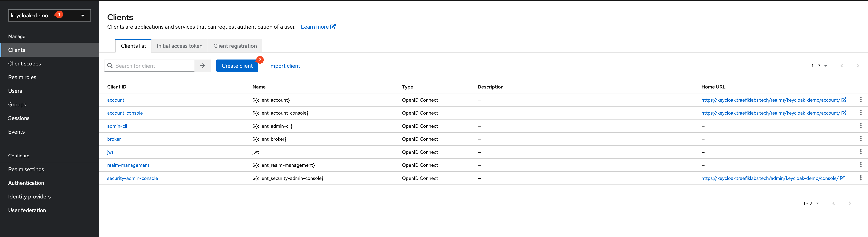Screen dimensions: 868x237
Task: Open Learn more external link
Action: click(x=318, y=27)
